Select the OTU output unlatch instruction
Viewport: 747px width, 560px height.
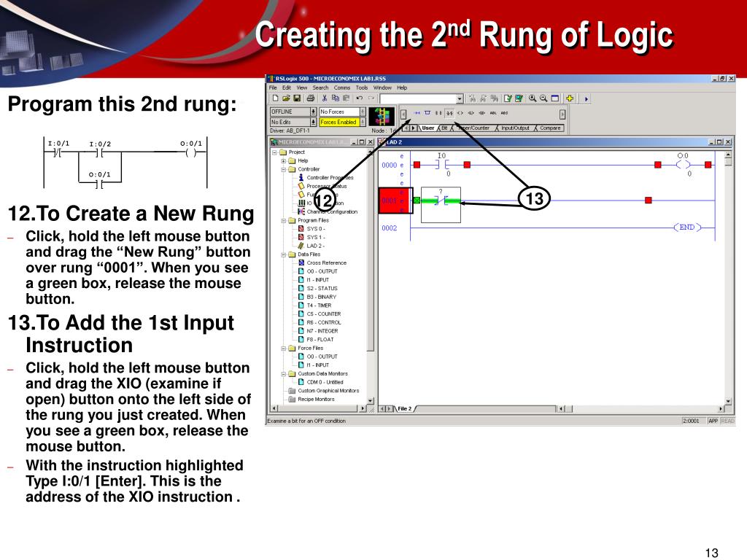point(482,113)
